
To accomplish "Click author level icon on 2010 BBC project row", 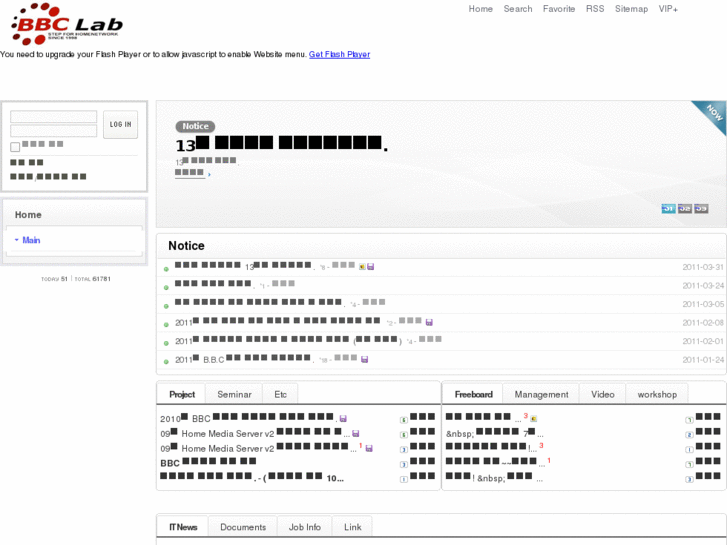I will click(x=404, y=420).
